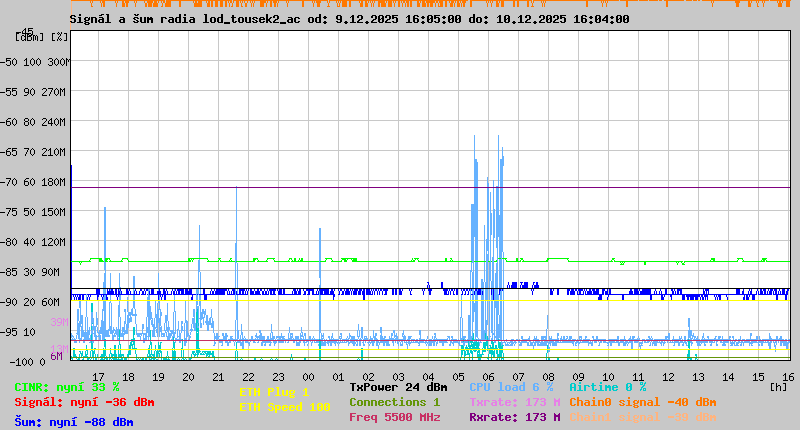
Task: Click the 17 hour mark on time axis
Action: 98,377
